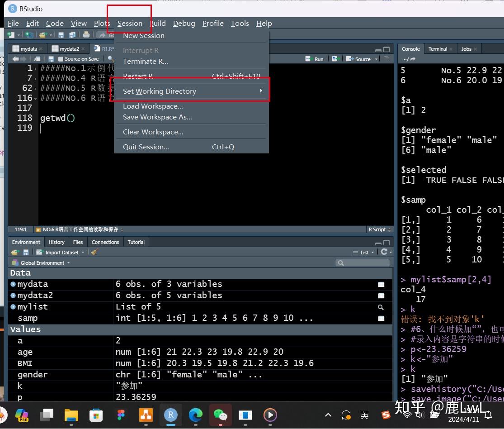Image resolution: width=504 pixels, height=429 pixels.
Task: Switch to the Terminal tab
Action: pyautogui.click(x=438, y=49)
